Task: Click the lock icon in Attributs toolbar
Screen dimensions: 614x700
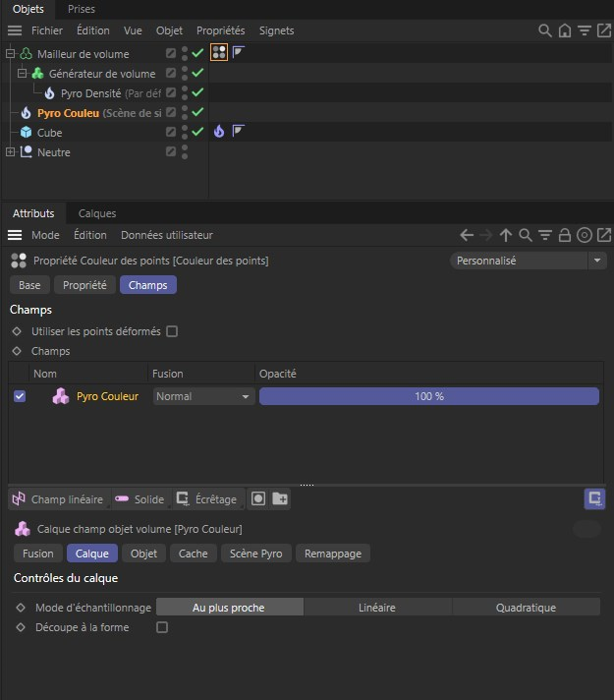Action: tap(565, 235)
